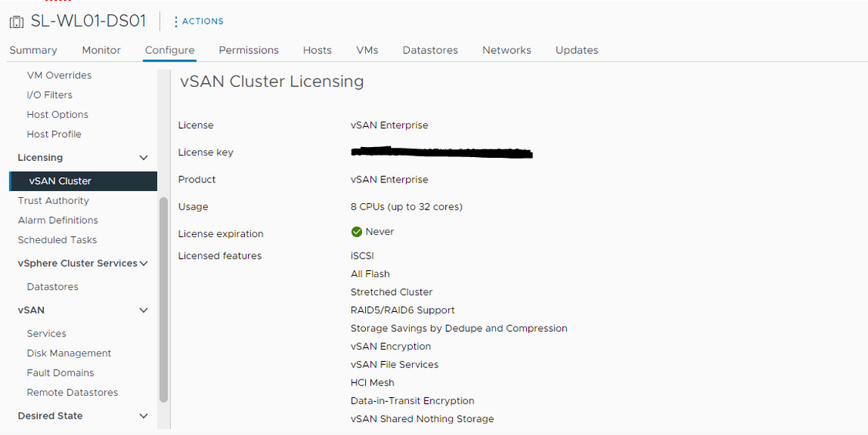This screenshot has width=868, height=435.
Task: Collapse the vSAN section chevron
Action: 144,310
